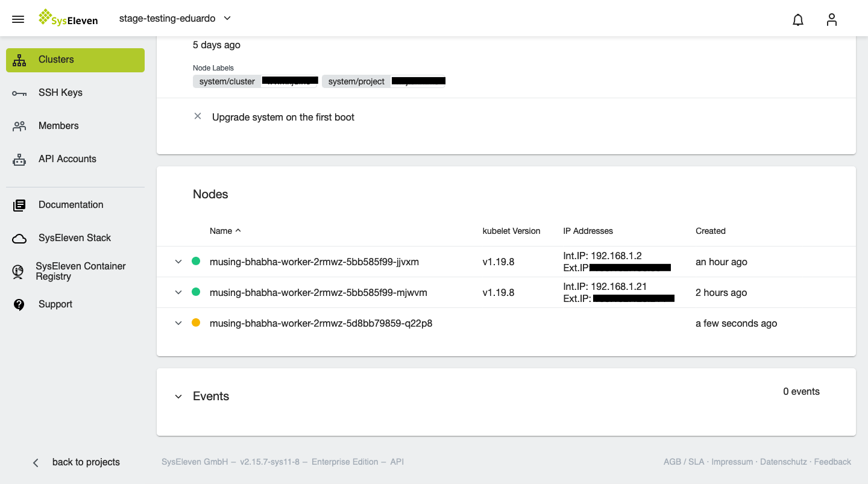Click Int.IP: 192.168.1.21 text
This screenshot has width=868, height=484.
coord(605,286)
